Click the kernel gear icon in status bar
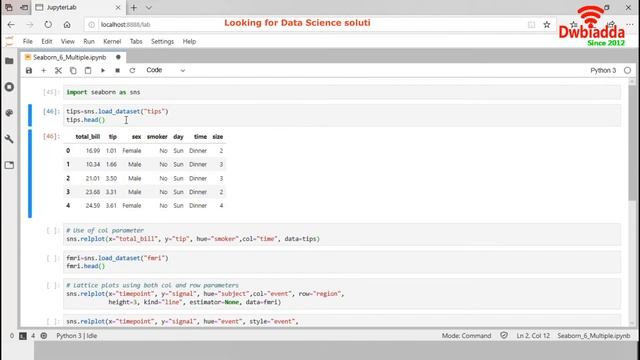Image resolution: width=640 pixels, height=360 pixels. click(x=44, y=336)
